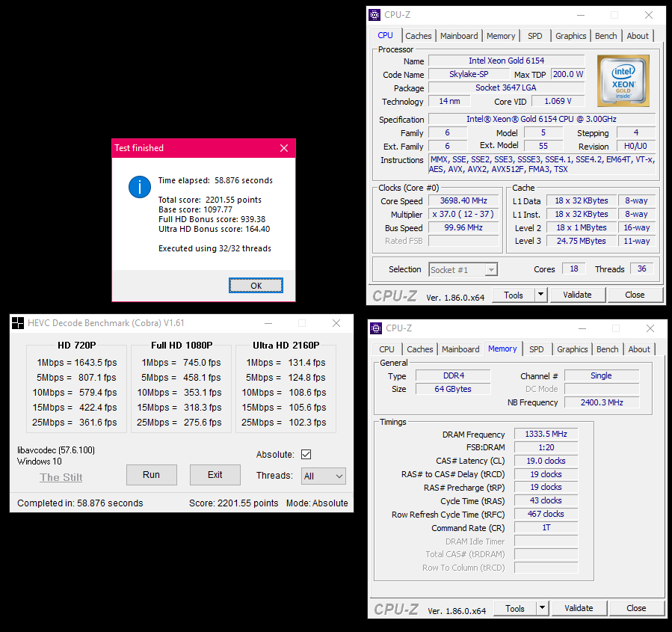This screenshot has height=632, width=672.
Task: Switch to Mainboard tab in top CPU-Z window
Action: pyautogui.click(x=458, y=36)
